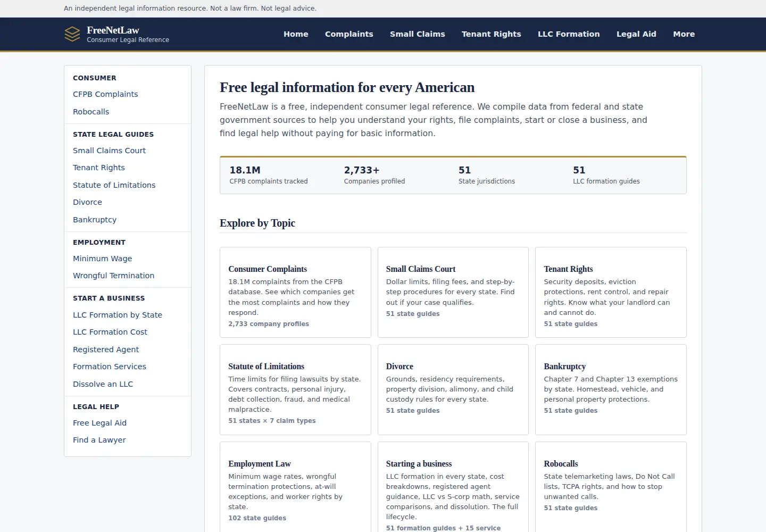The height and width of the screenshot is (532, 766).
Task: Open LLC Formation Cost link
Action: click(x=110, y=332)
